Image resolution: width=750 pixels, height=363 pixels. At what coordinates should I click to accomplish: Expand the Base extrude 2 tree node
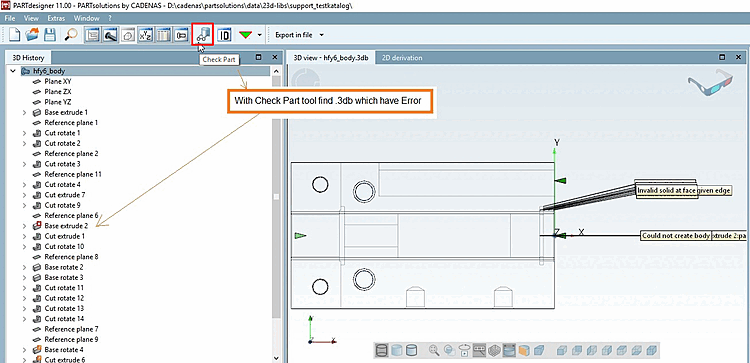point(24,226)
